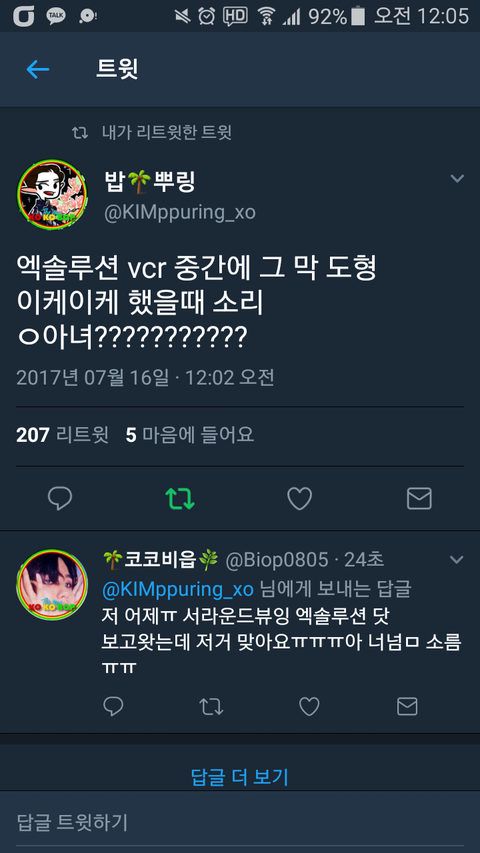Tap the back arrow in header
This screenshot has height=853, width=480.
point(38,69)
